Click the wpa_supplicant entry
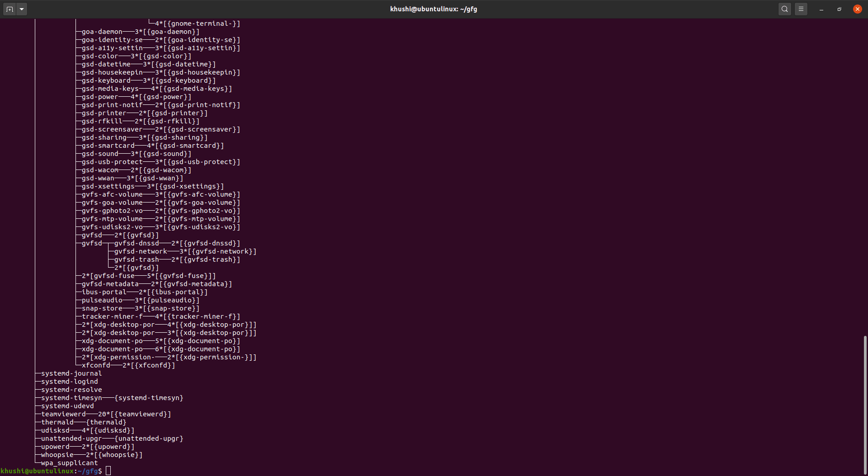 69,462
